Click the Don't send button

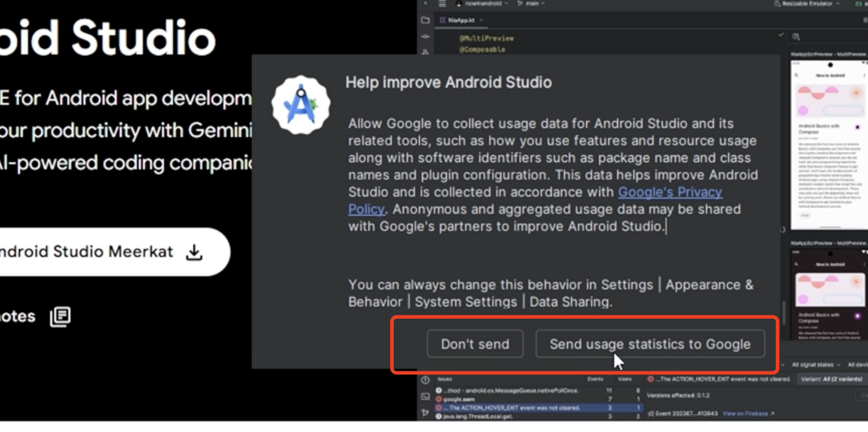coord(475,344)
